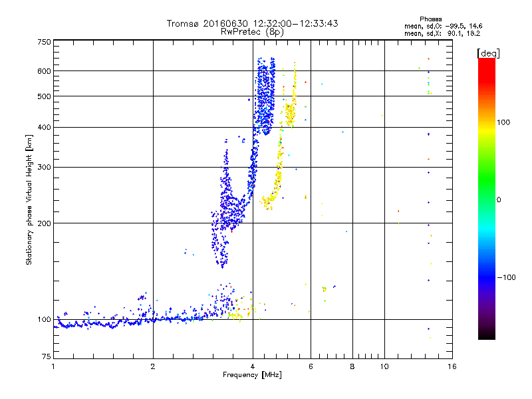Image resolution: width=532 pixels, height=399 pixels.
Task: Click the x-axis tick label '2'
Action: 153,366
